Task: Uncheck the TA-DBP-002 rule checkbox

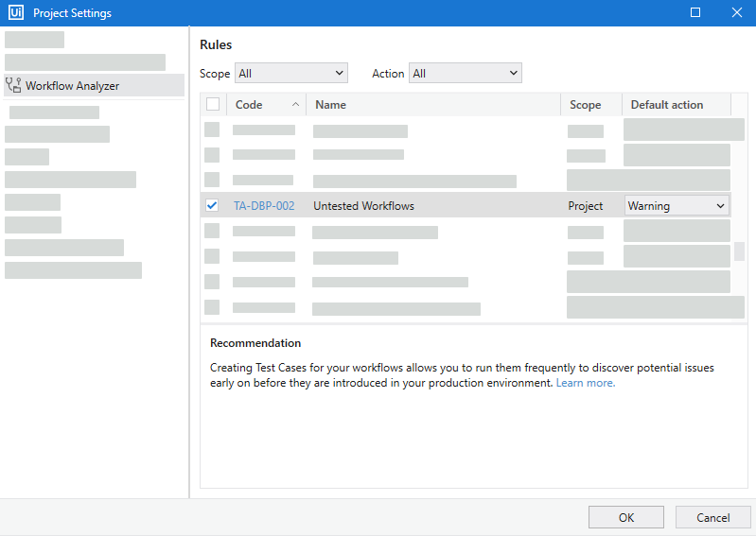Action: pos(212,206)
